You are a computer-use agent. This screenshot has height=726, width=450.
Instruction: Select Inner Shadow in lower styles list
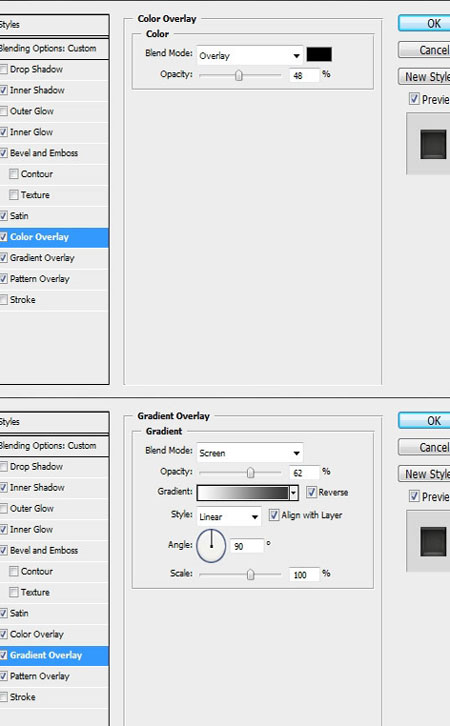pos(37,488)
